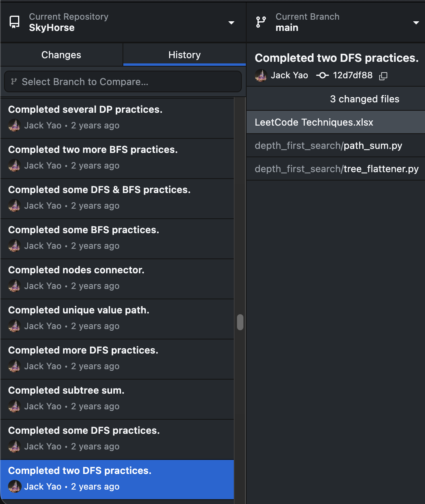Select commit Completed unique value path.
Viewport: 425px width, 504px height.
click(117, 319)
